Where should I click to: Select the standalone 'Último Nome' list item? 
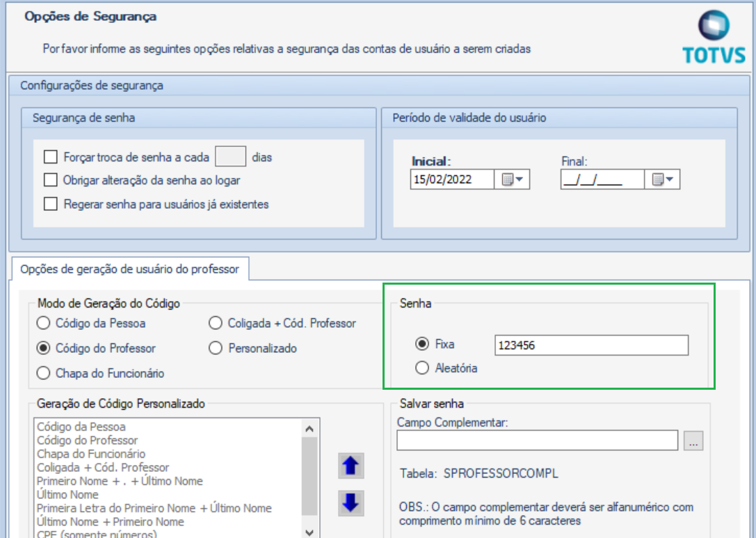tap(67, 494)
